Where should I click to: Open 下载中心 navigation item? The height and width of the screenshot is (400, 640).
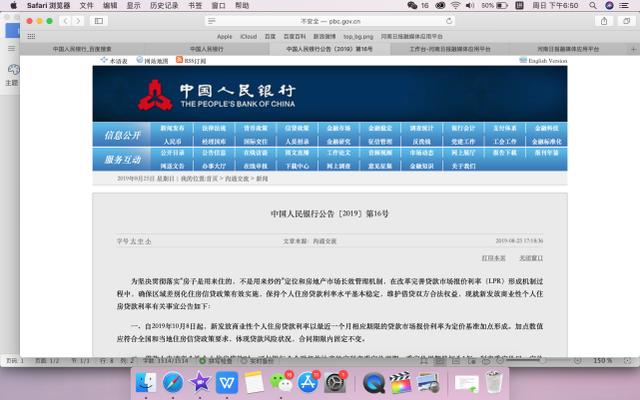(x=297, y=166)
